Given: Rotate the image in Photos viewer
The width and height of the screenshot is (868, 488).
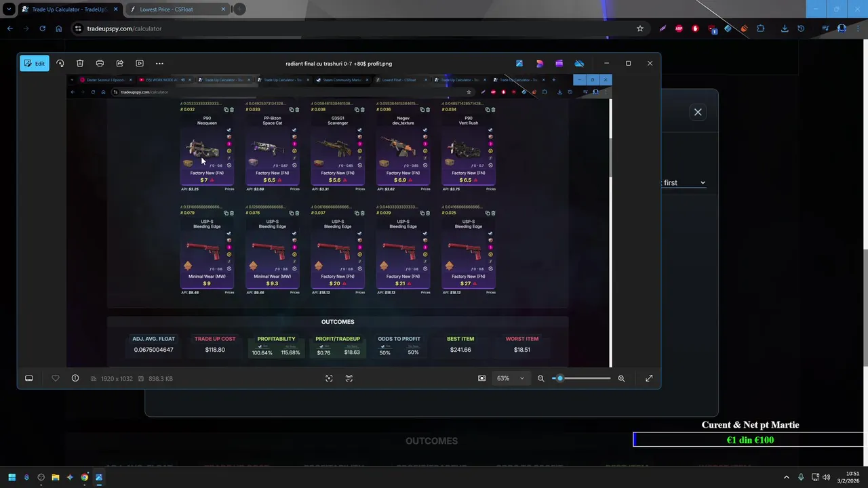Looking at the screenshot, I should click(x=60, y=64).
